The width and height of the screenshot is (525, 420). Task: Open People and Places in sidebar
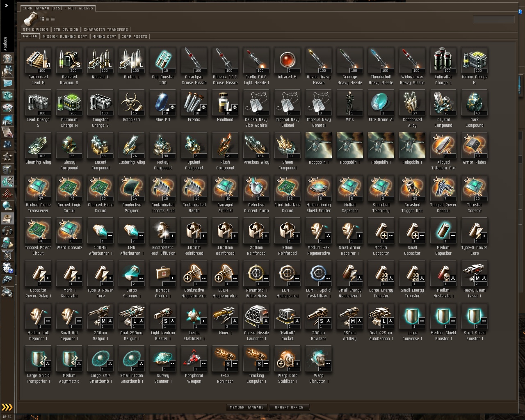[x=7, y=71]
